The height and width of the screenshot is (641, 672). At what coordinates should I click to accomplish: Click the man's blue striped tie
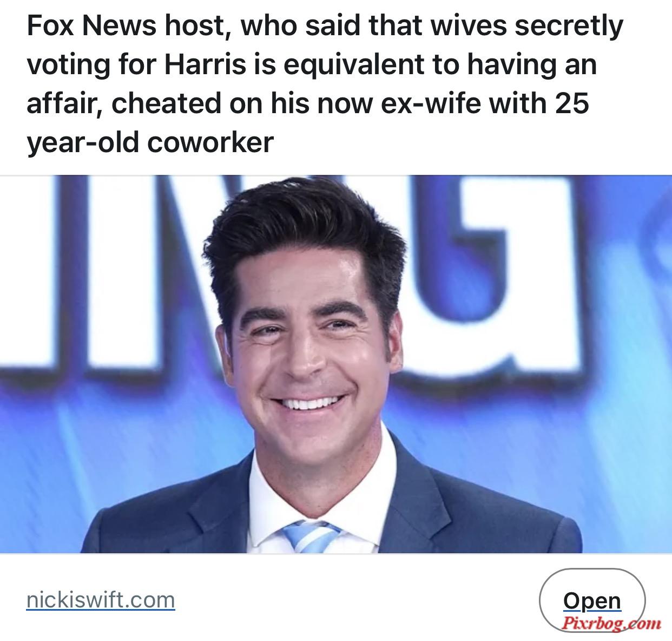[x=311, y=536]
